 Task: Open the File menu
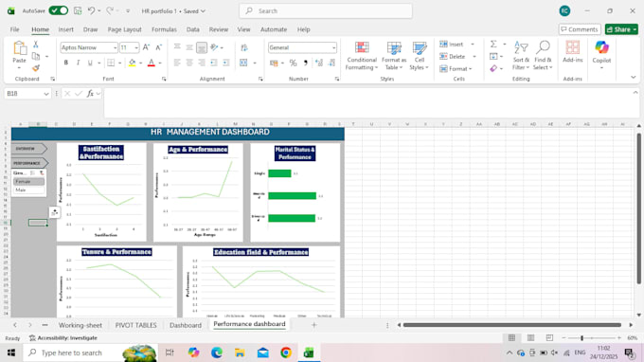click(15, 29)
